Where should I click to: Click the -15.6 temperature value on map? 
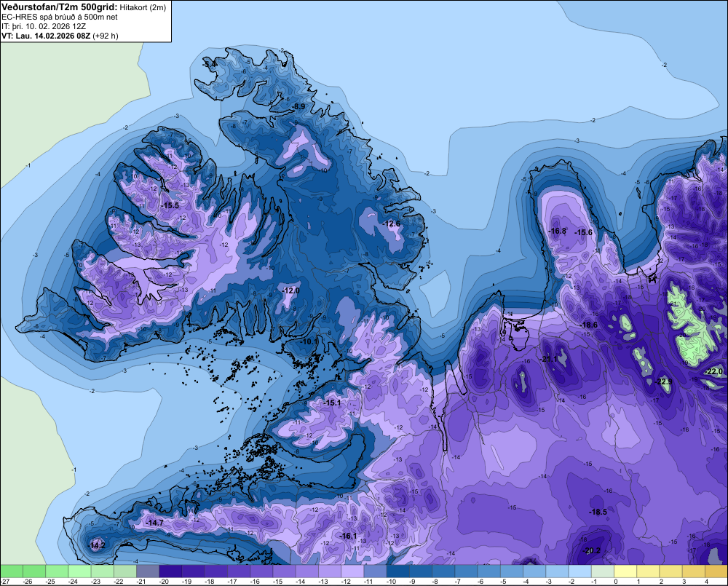(x=584, y=233)
